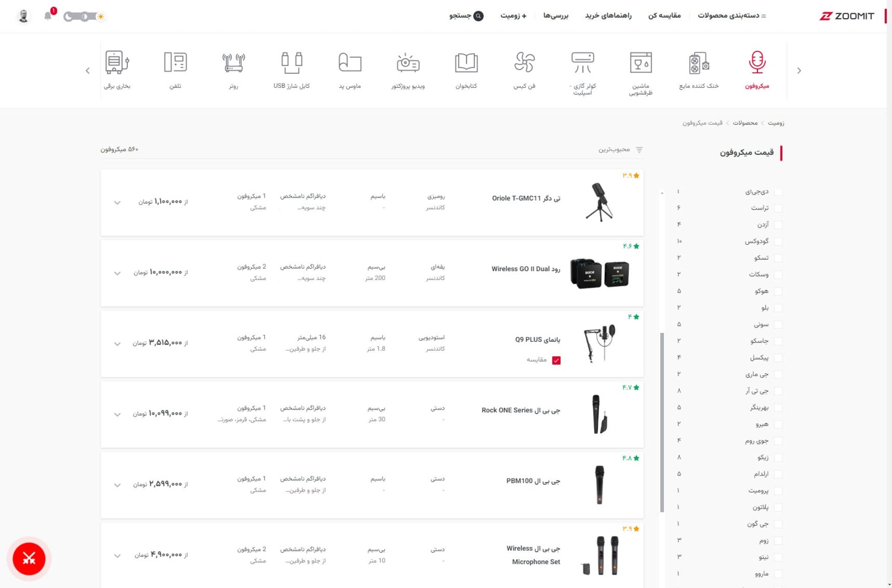
Task: Select the microphone category icon
Action: tap(757, 63)
